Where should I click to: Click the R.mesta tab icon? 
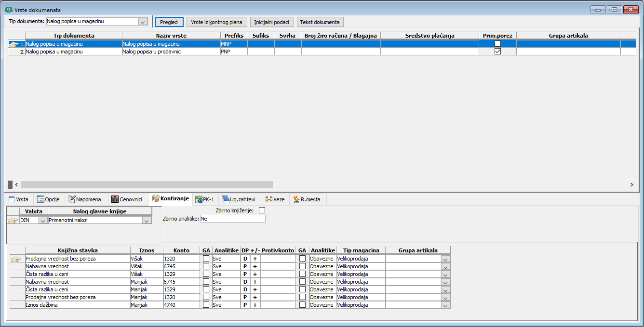296,199
